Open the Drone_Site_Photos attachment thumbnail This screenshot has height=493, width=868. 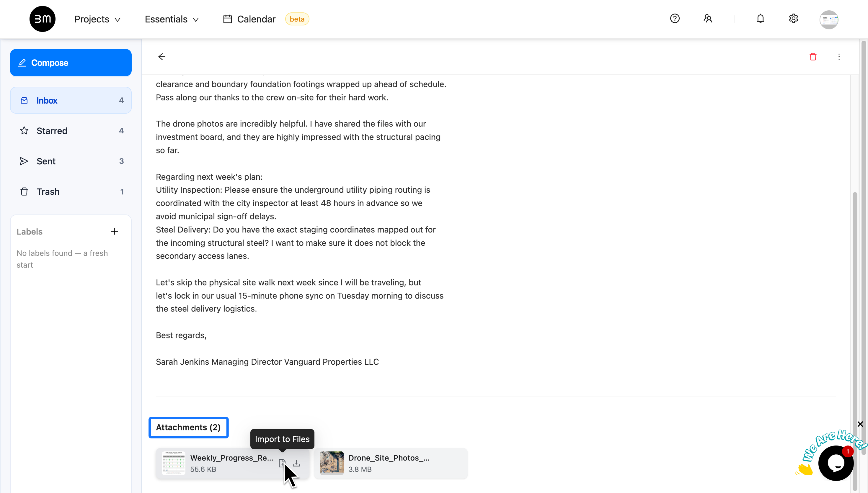click(x=332, y=463)
